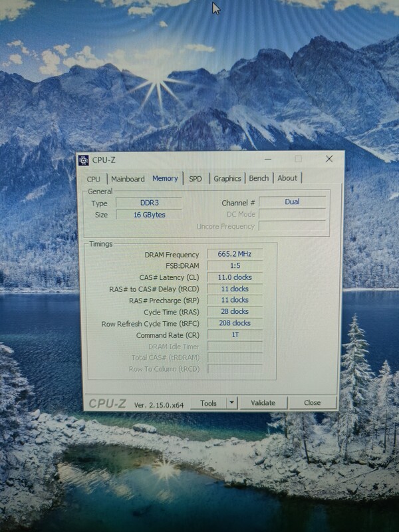Select the memory Type DDR3 field
The width and height of the screenshot is (399, 532).
tap(148, 203)
